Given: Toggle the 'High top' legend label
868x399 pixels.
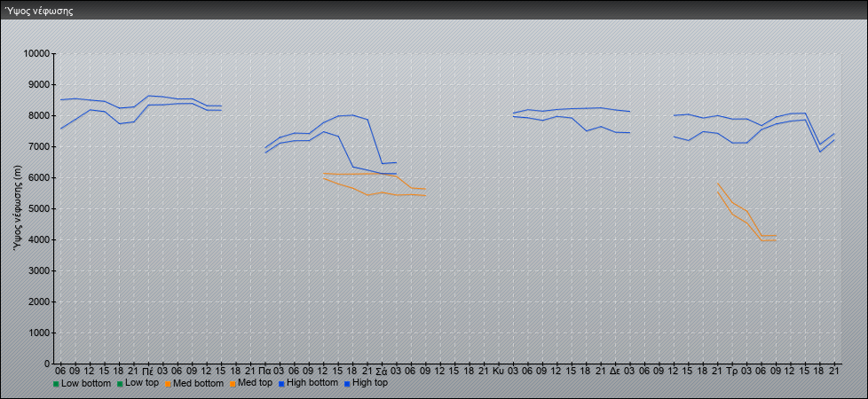Looking at the screenshot, I should click(370, 382).
